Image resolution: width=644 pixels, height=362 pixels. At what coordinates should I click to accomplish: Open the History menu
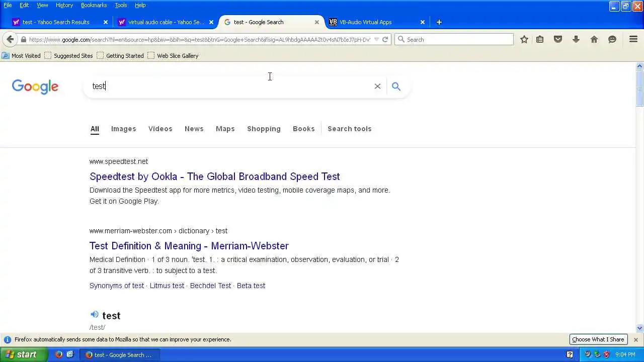click(x=64, y=5)
